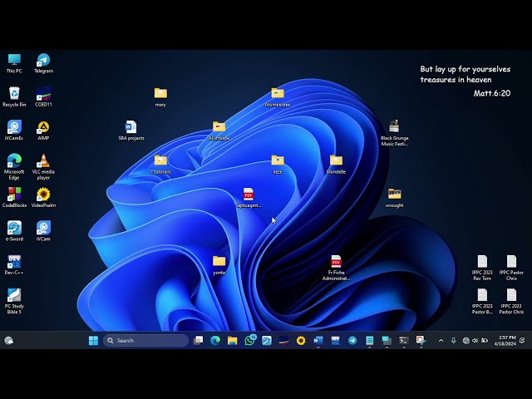Open the terminal app on the taskbar
This screenshot has width=532, height=399.
(x=404, y=340)
